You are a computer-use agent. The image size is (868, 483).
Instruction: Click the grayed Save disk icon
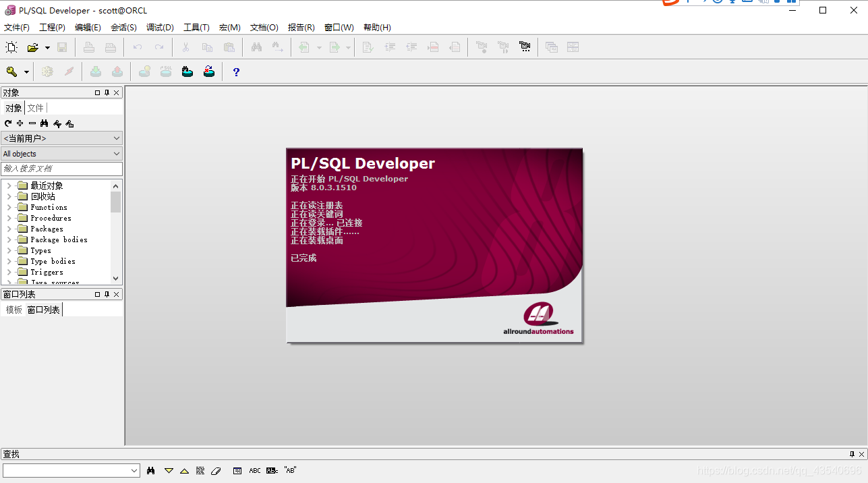(62, 47)
